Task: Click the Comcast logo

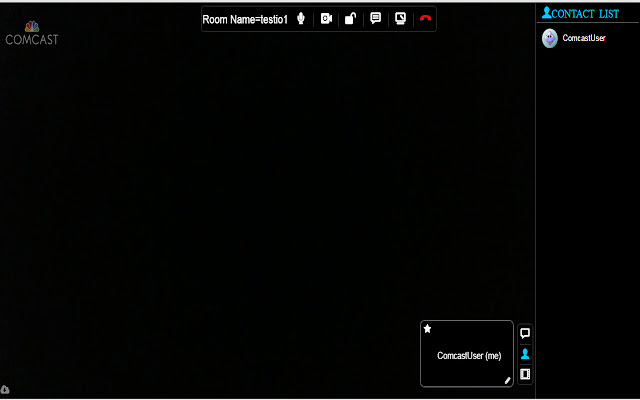Action: [32, 33]
